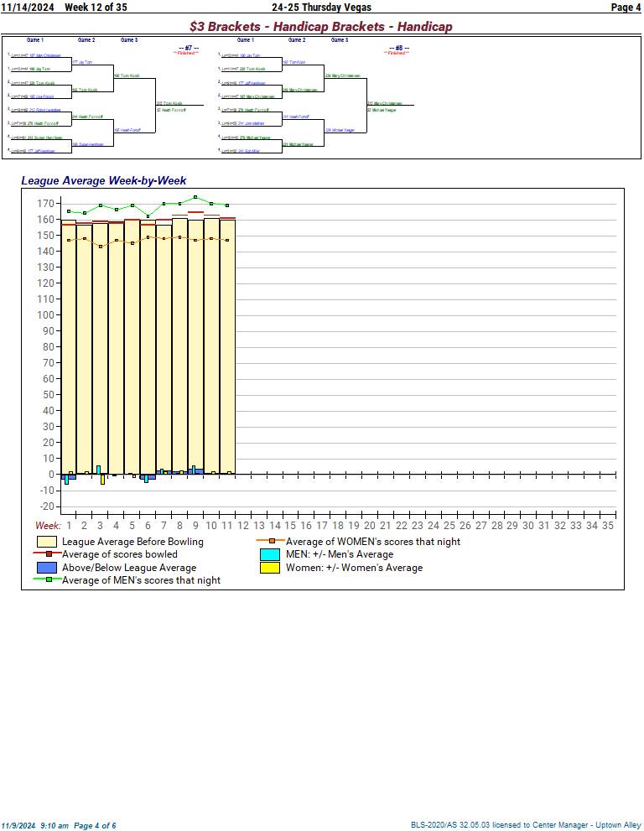Click week 11 league average cream bar

[x=227, y=347]
